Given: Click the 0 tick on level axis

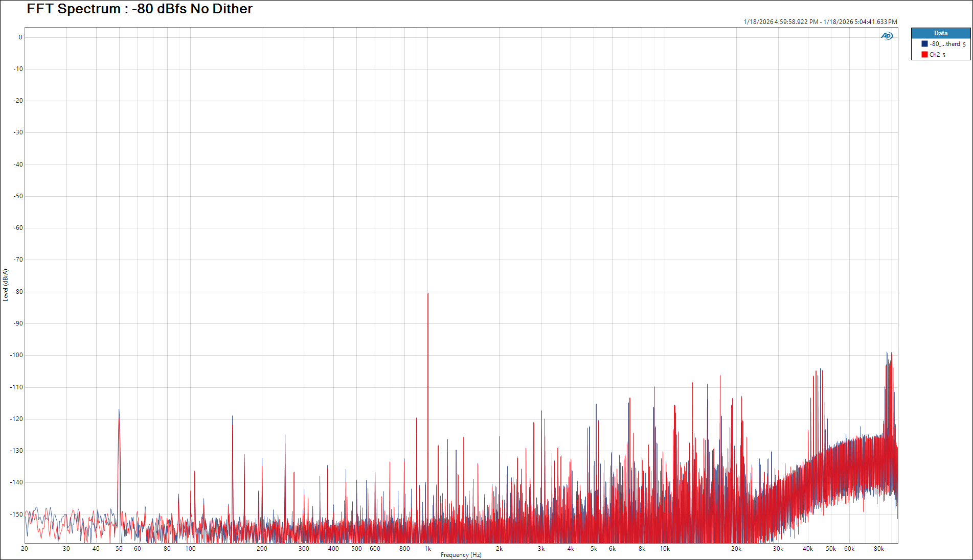Looking at the screenshot, I should [20, 37].
